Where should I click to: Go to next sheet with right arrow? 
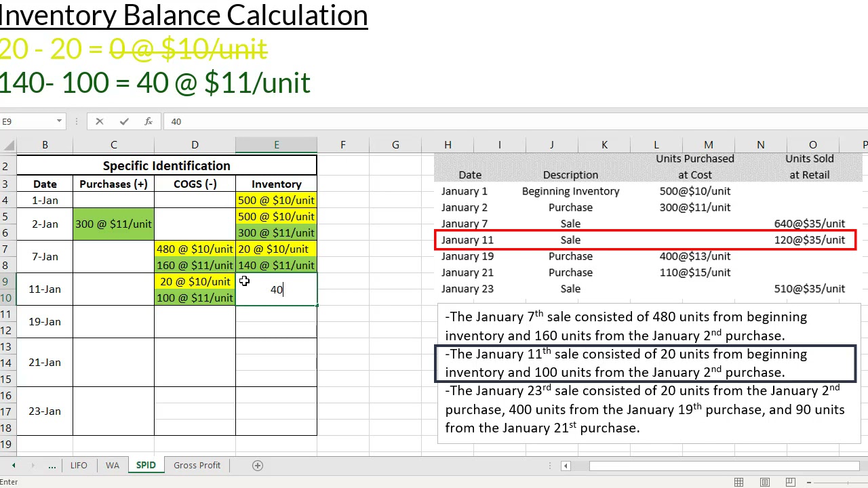[x=33, y=465]
